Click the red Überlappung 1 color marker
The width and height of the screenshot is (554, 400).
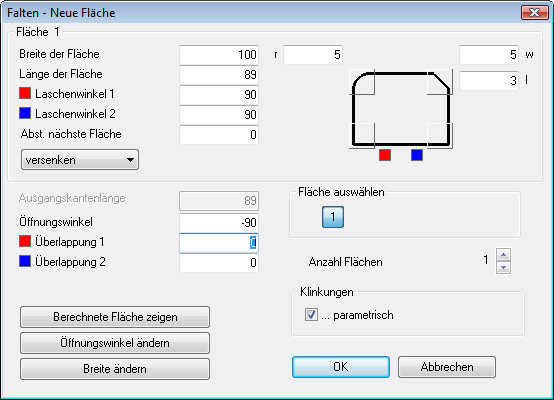point(25,241)
